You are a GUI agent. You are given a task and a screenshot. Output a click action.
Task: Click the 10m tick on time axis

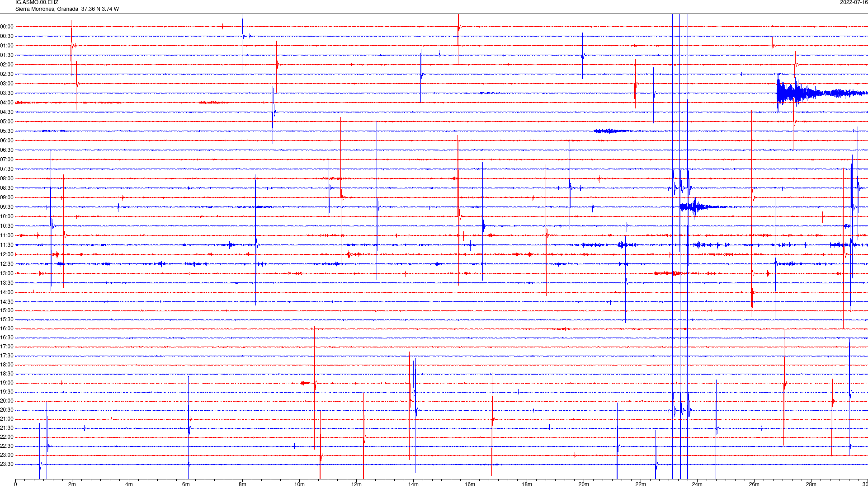point(299,484)
